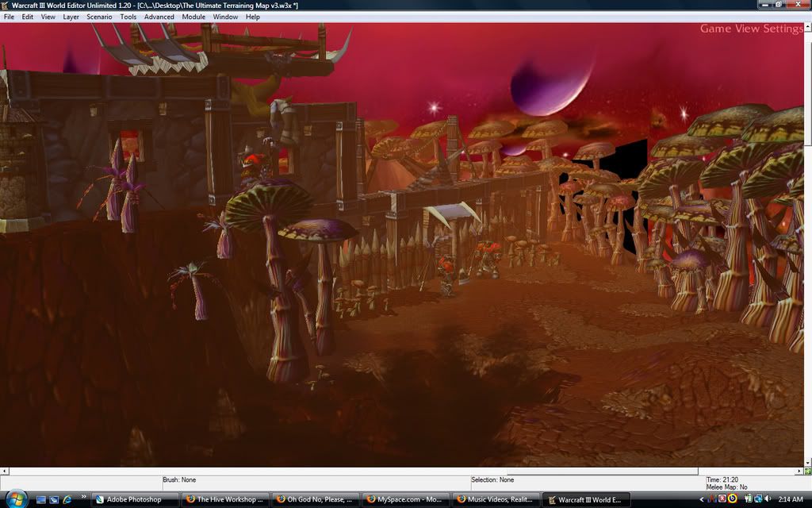The width and height of the screenshot is (812, 508).
Task: Click the vertical scrollbar up arrow
Action: (x=808, y=26)
